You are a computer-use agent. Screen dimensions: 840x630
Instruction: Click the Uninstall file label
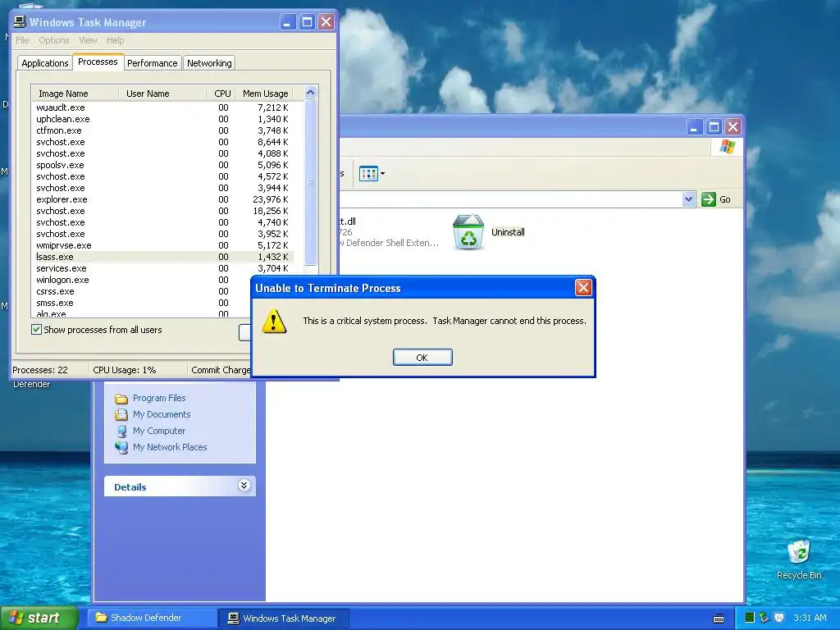508,232
